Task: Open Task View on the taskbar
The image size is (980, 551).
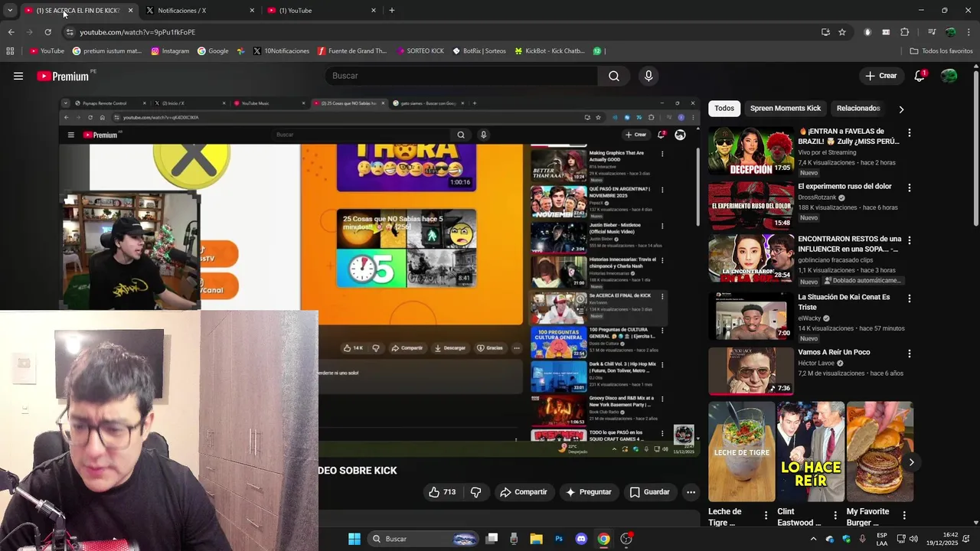Action: pyautogui.click(x=492, y=539)
